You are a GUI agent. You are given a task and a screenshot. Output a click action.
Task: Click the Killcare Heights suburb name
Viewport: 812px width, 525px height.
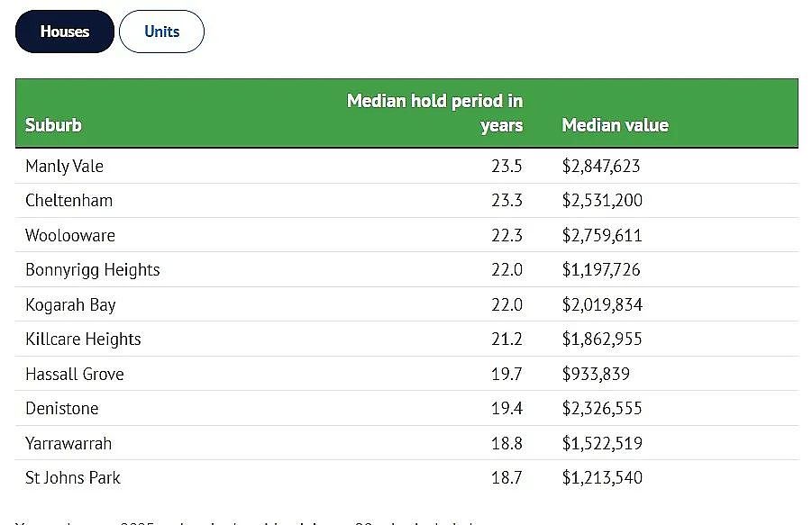[x=83, y=339]
